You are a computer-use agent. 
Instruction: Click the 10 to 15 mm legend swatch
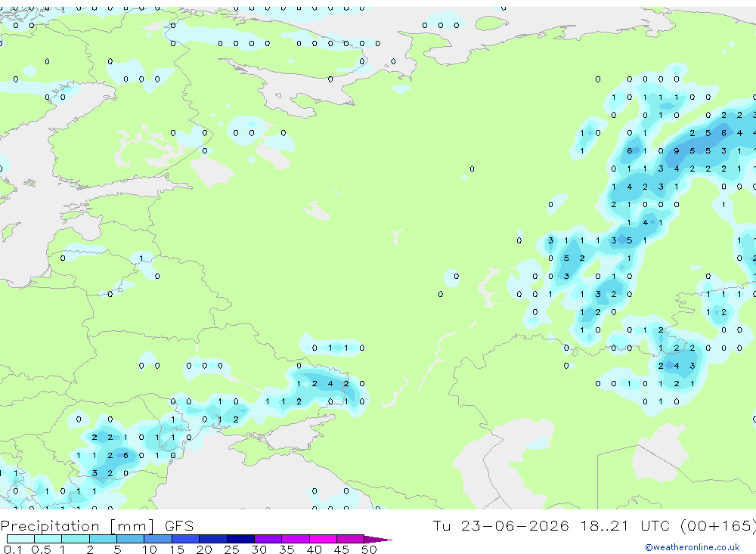pyautogui.click(x=158, y=539)
